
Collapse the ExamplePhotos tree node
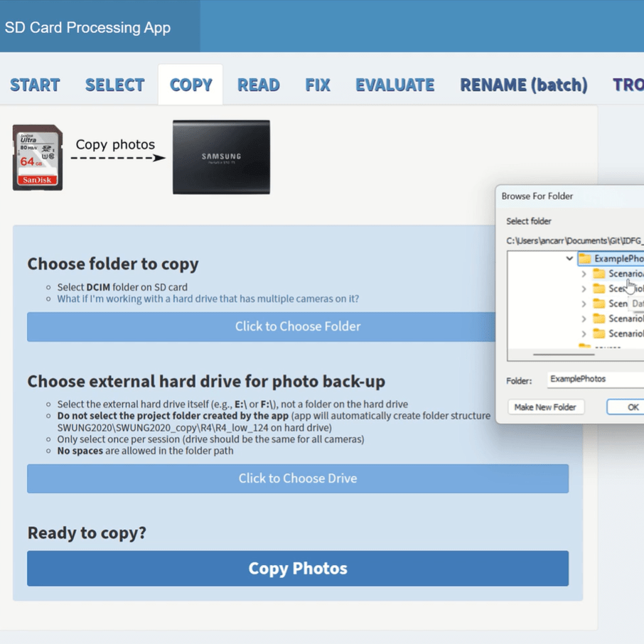tap(569, 259)
